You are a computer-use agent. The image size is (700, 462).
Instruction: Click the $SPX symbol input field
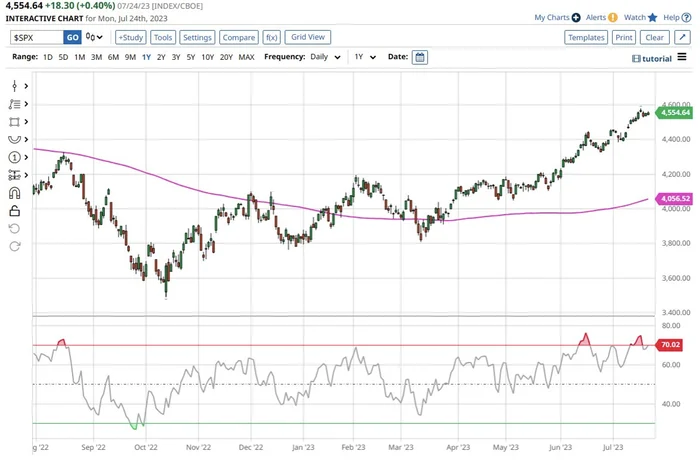pos(36,37)
